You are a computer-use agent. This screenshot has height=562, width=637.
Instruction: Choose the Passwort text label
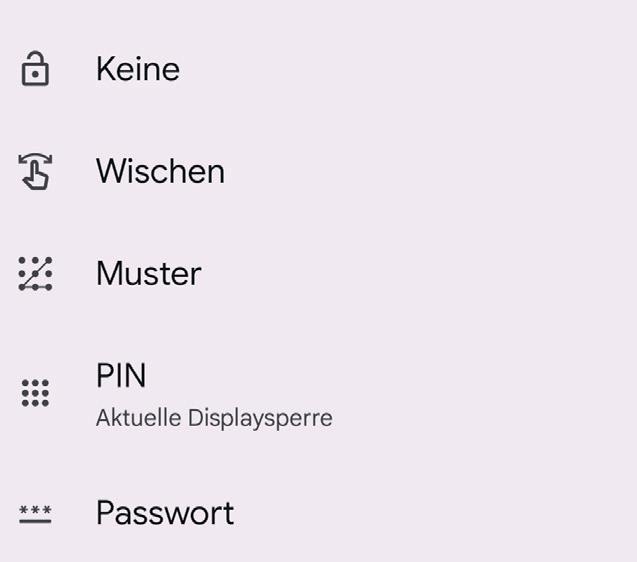(x=165, y=513)
